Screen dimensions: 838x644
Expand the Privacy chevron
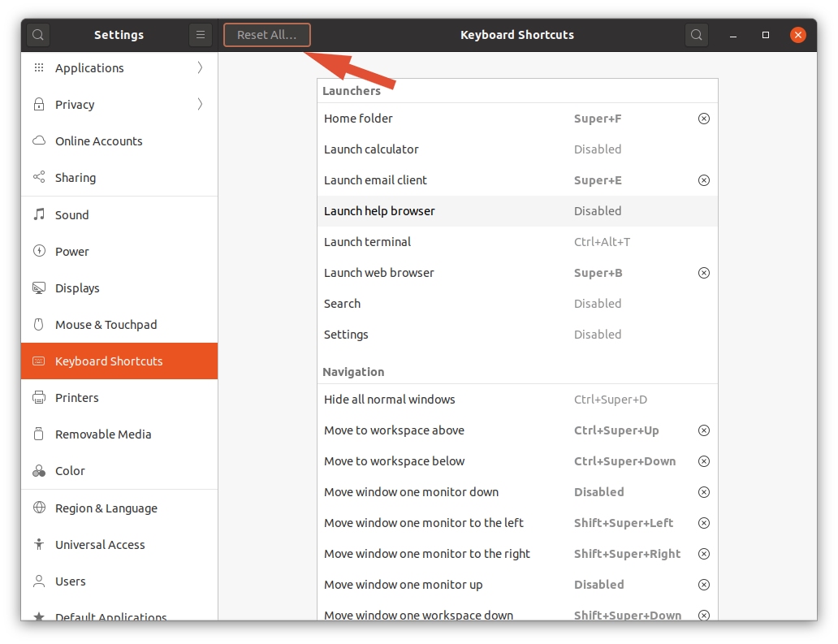point(200,104)
